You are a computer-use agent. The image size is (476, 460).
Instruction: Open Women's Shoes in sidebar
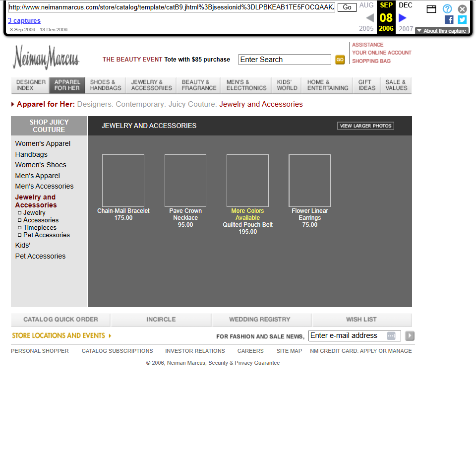tap(41, 165)
